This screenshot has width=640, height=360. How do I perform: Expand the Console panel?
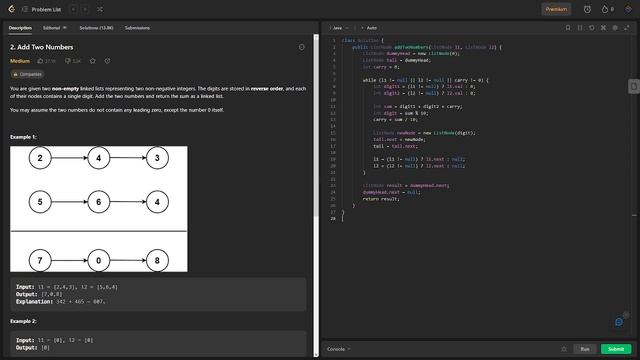point(338,349)
